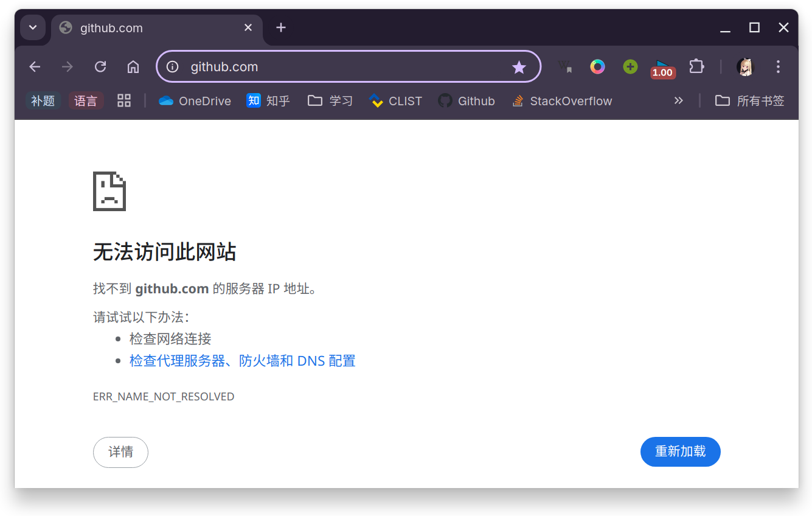Expand hidden bookmarks with double chevron
Viewport: 812px width, 516px height.
[679, 101]
